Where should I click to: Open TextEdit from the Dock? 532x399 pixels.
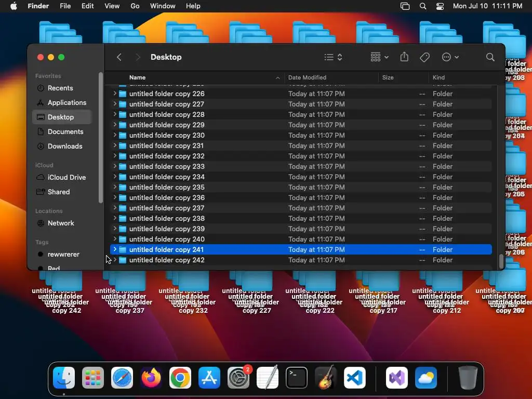click(x=268, y=377)
